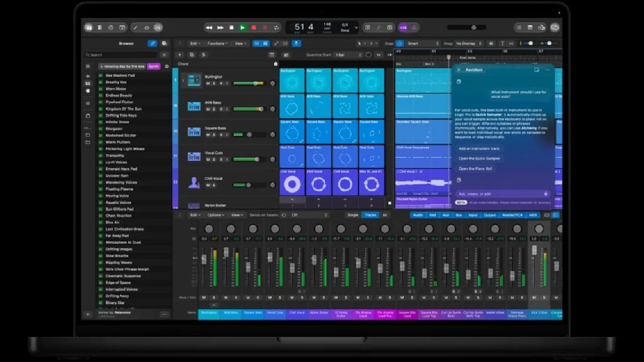Adjust the horizontal zoom slider

tap(548, 43)
